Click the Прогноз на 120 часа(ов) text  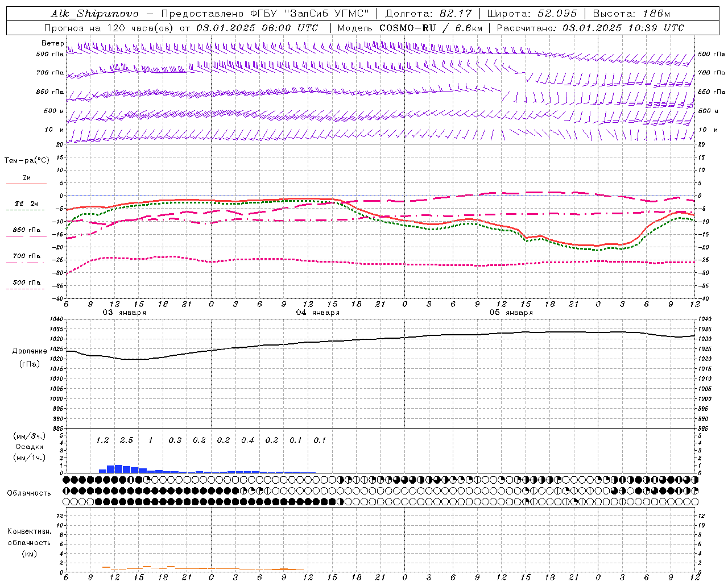tap(109, 28)
